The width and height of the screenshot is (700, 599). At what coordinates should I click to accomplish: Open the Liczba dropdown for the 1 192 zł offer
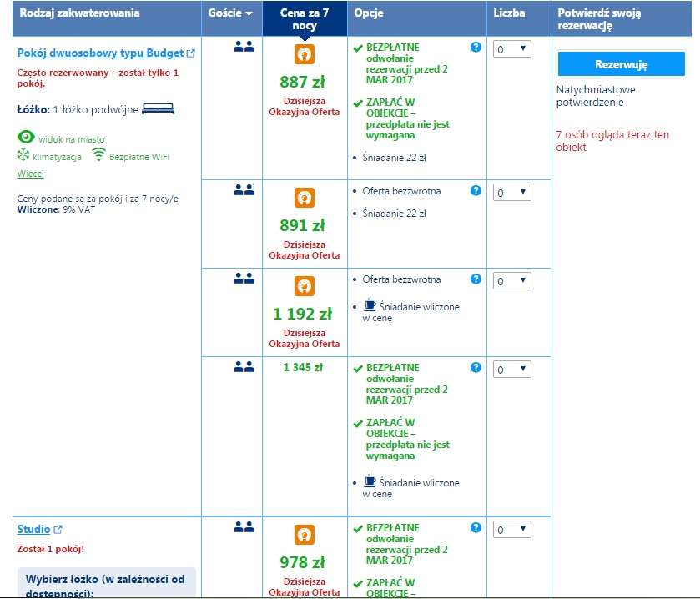(512, 281)
